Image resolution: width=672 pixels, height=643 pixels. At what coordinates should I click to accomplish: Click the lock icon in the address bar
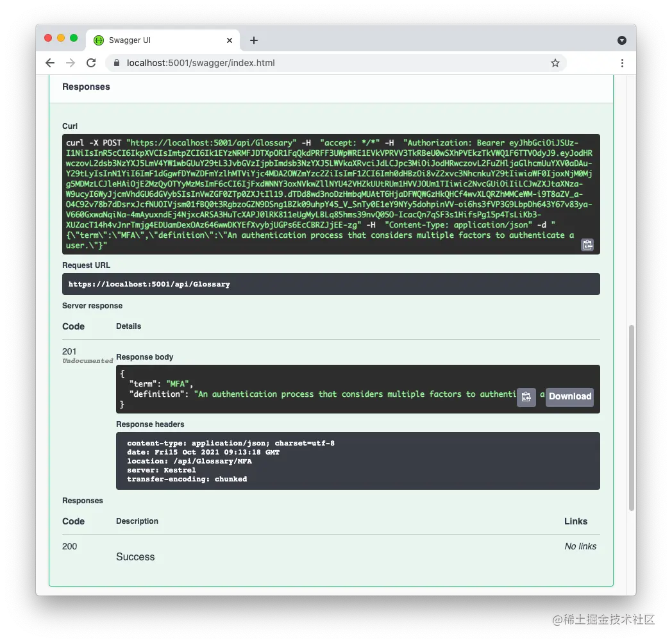click(x=116, y=63)
